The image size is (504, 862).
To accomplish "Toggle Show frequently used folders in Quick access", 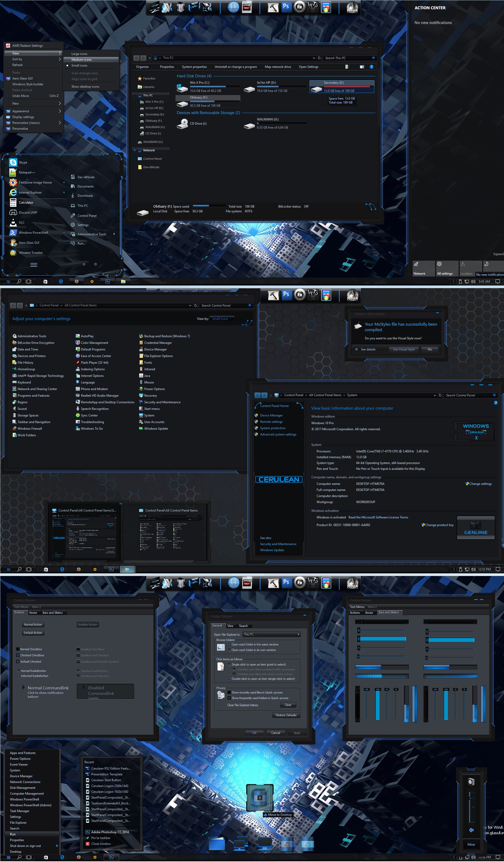I will pos(229,698).
